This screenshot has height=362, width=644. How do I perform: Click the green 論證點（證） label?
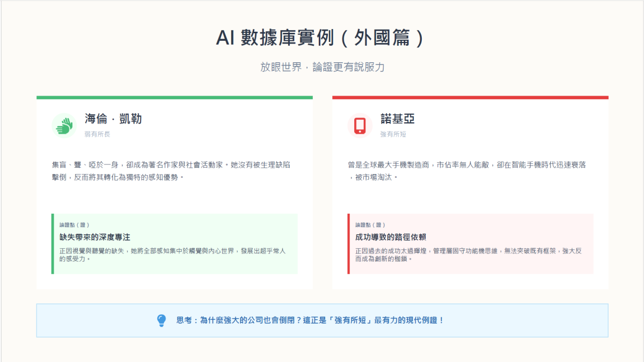tap(75, 225)
